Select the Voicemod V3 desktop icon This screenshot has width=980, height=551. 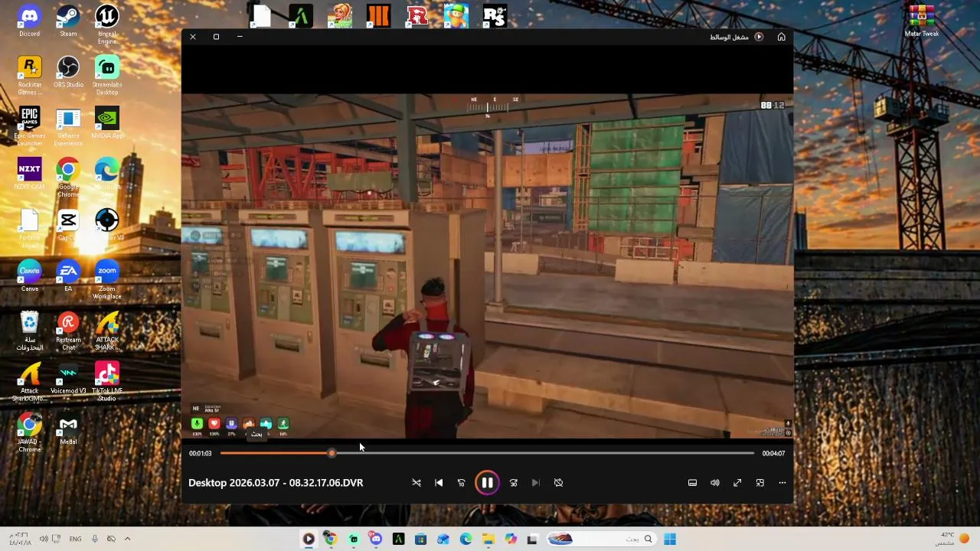tap(68, 379)
